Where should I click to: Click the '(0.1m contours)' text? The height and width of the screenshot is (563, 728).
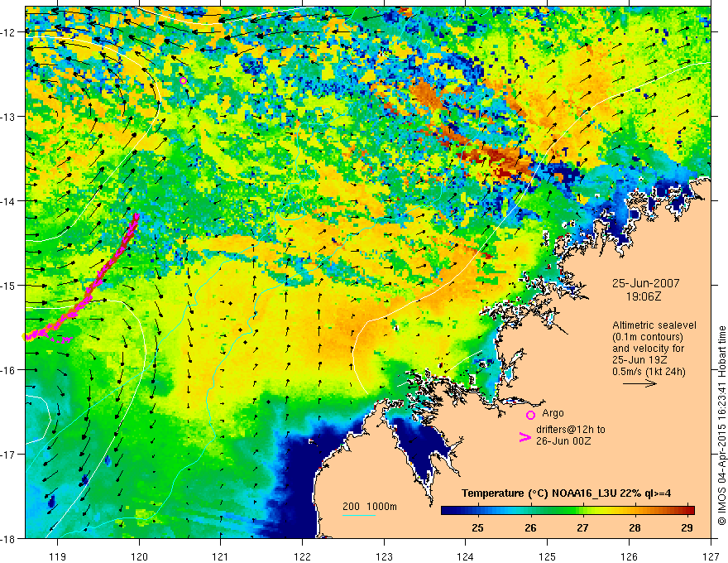648,337
